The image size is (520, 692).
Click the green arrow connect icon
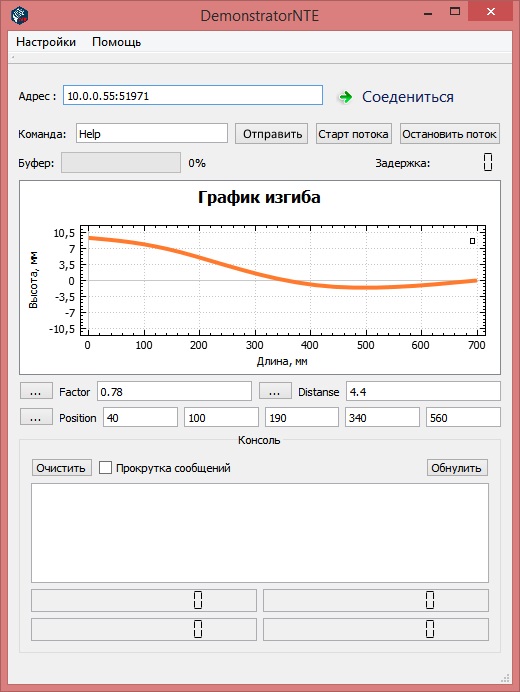(x=345, y=97)
